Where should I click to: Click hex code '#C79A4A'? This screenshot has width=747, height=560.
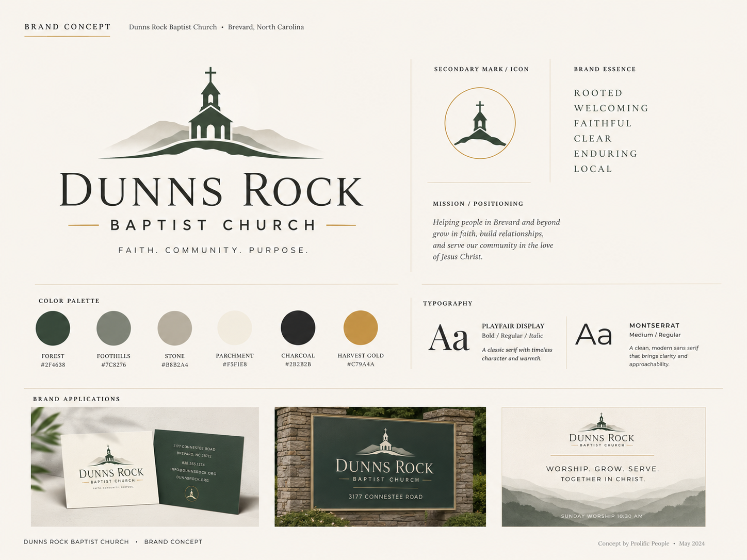point(361,364)
